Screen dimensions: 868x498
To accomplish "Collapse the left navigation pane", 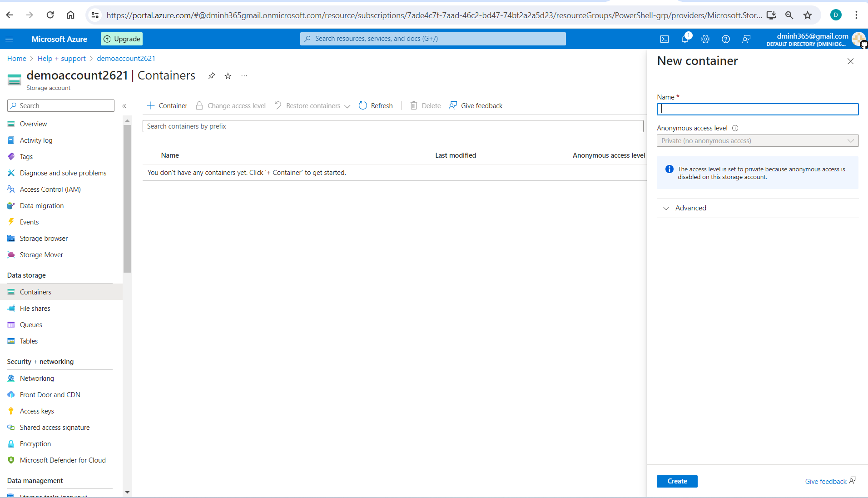I will click(x=124, y=106).
